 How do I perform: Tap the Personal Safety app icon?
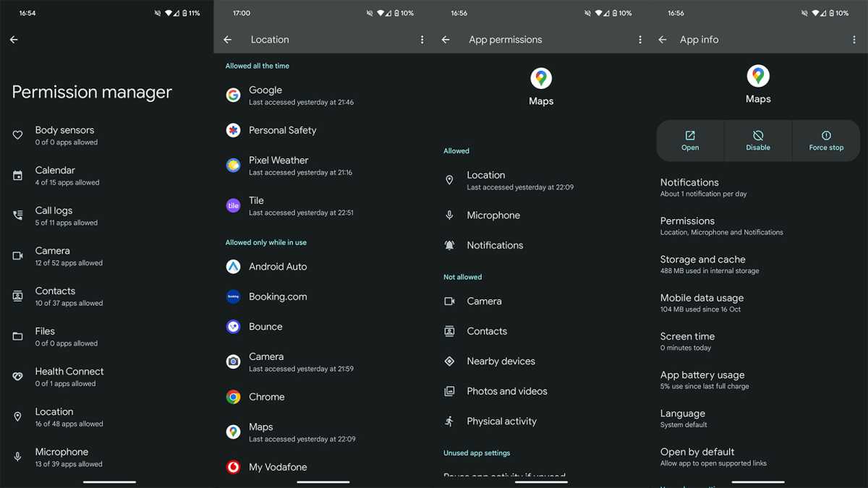233,130
